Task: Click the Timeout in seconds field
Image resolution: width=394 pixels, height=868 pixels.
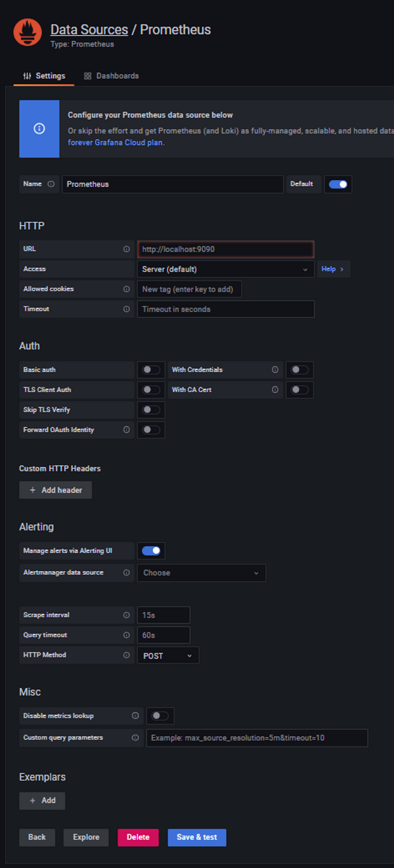Action: coord(226,309)
